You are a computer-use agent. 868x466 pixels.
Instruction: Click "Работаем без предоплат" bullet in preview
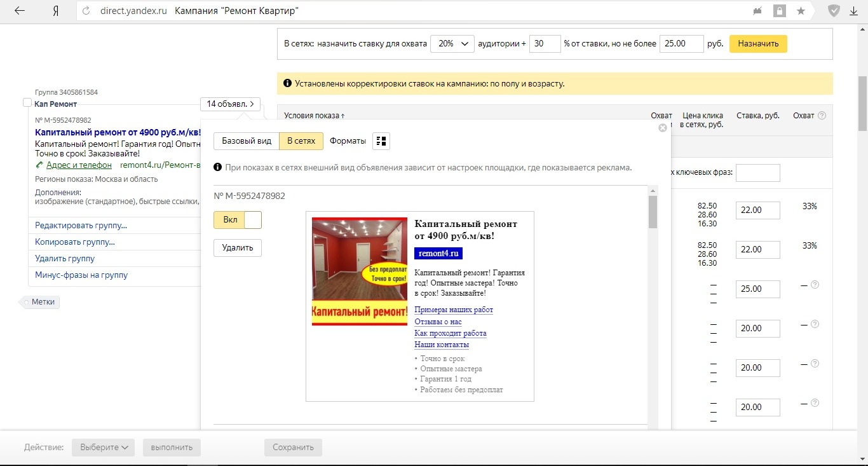coord(462,390)
